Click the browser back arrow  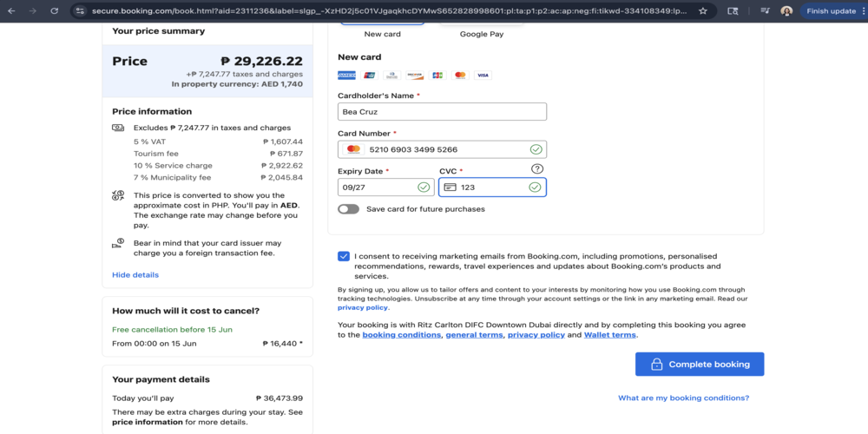[x=11, y=11]
